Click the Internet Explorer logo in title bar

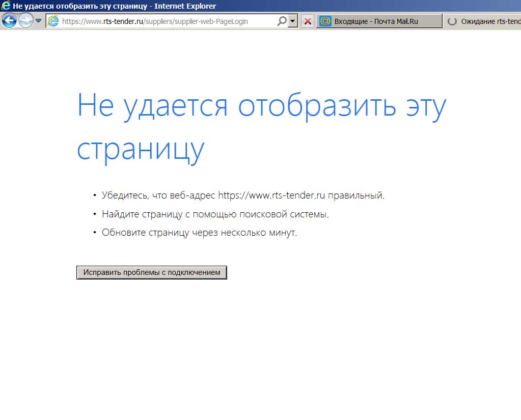pyautogui.click(x=6, y=6)
